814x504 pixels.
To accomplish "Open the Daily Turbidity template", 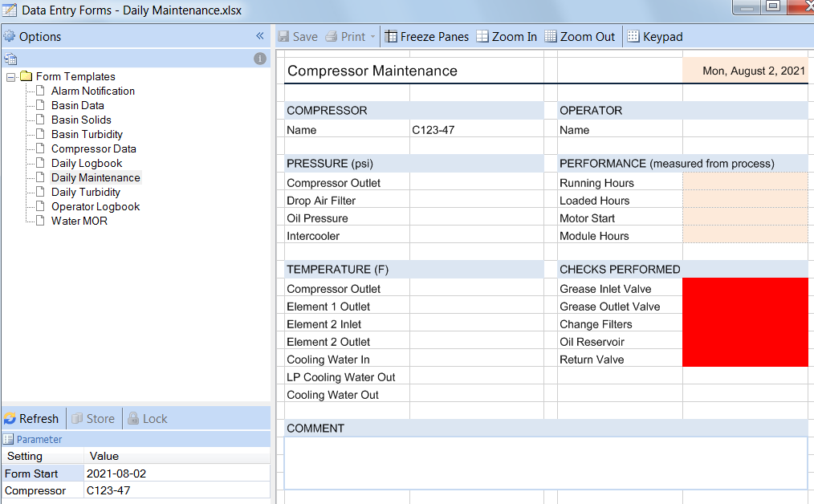I will [86, 192].
